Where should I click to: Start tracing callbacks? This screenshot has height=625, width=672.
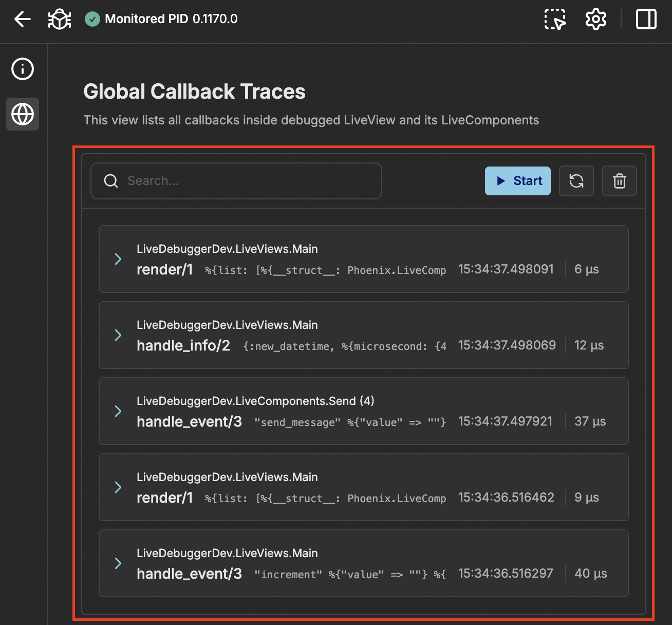518,181
